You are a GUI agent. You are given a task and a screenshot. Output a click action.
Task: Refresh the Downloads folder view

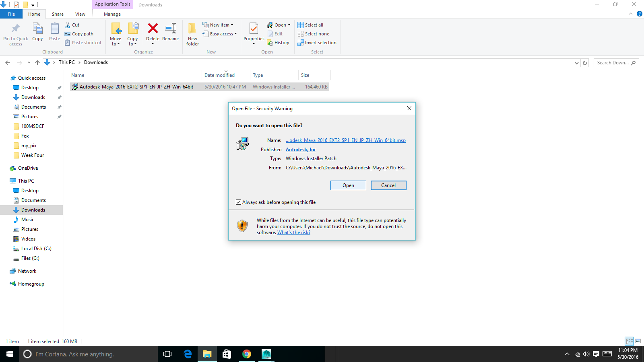(x=585, y=63)
